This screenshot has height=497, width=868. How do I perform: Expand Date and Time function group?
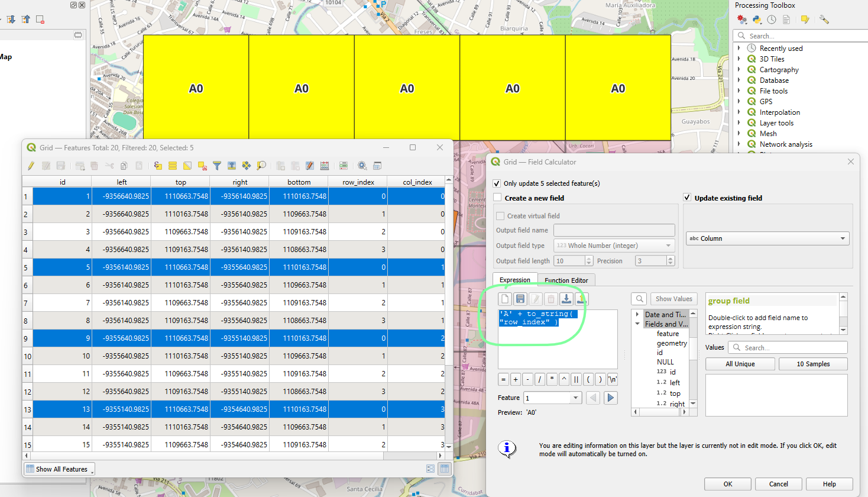click(x=637, y=315)
